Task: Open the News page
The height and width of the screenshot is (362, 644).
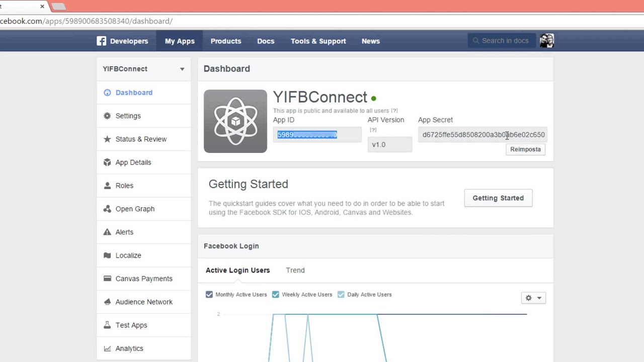Action: [x=371, y=41]
